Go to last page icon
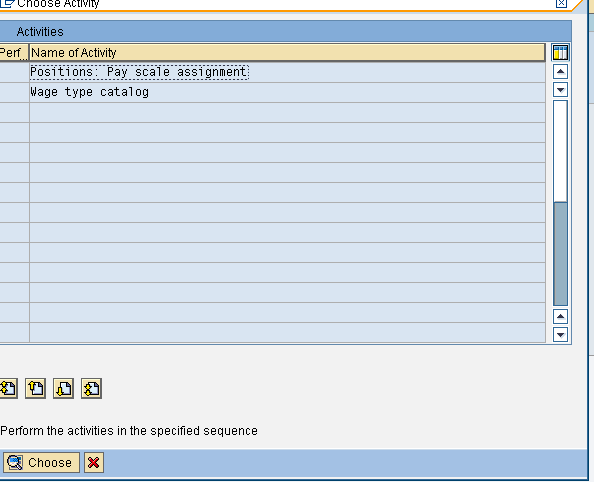This screenshot has height=482, width=594. 91,388
